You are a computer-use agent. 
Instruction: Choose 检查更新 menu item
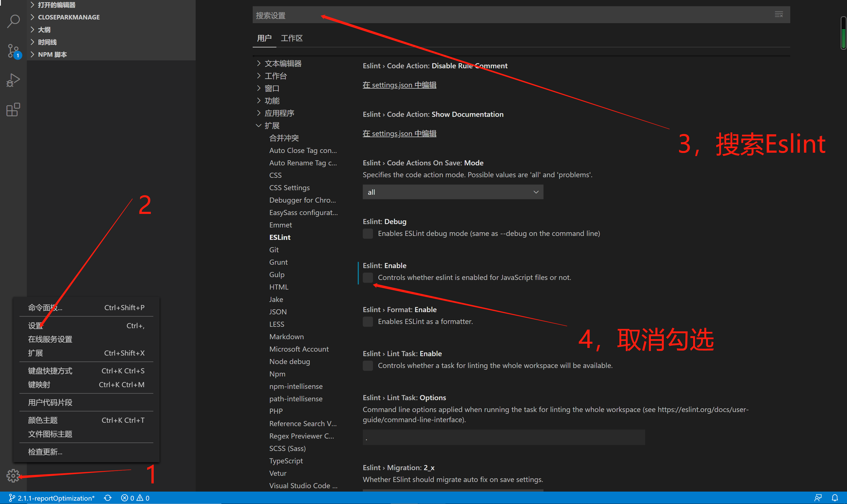click(x=86, y=452)
